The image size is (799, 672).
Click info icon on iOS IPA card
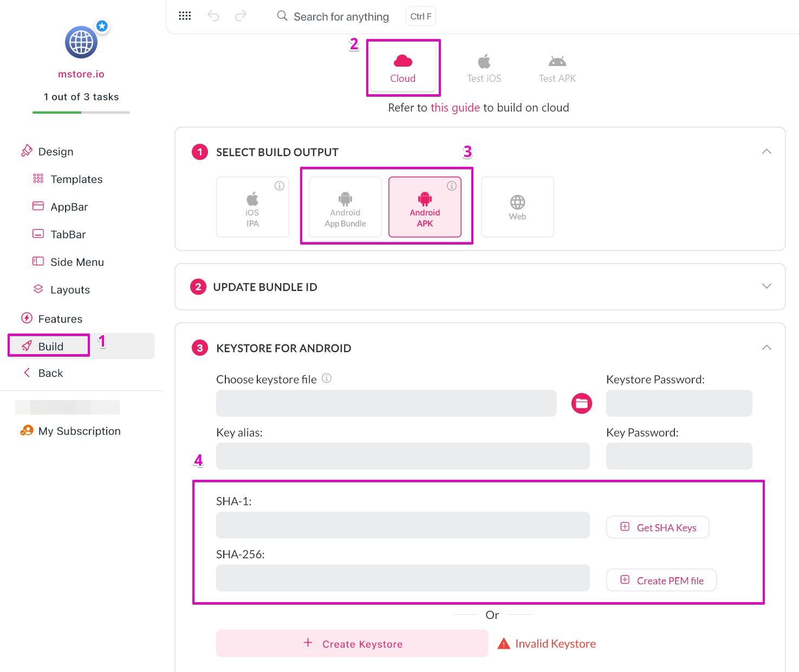(x=280, y=186)
